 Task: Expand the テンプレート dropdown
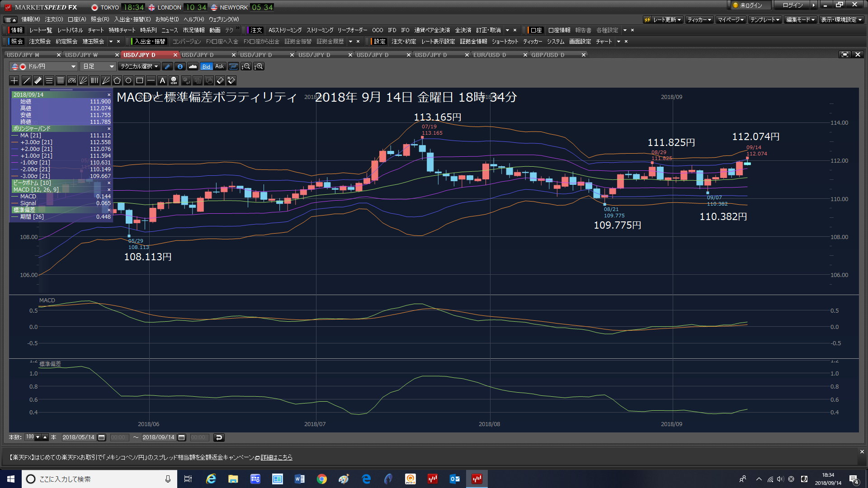(x=765, y=19)
